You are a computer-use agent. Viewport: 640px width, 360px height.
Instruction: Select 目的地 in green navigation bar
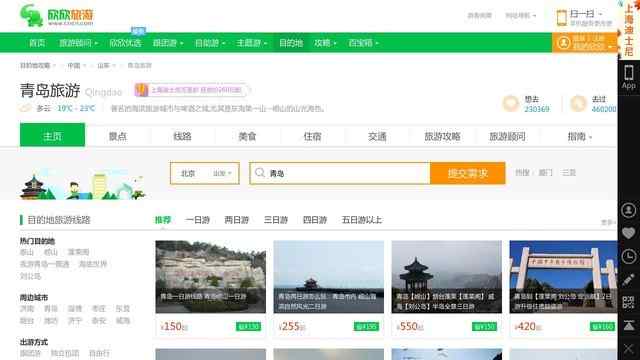pos(291,43)
